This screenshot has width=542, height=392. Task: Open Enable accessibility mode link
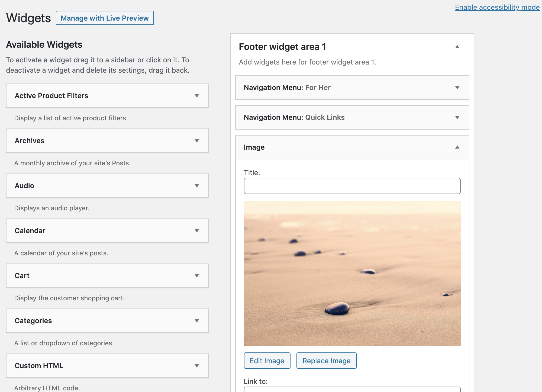coord(497,7)
